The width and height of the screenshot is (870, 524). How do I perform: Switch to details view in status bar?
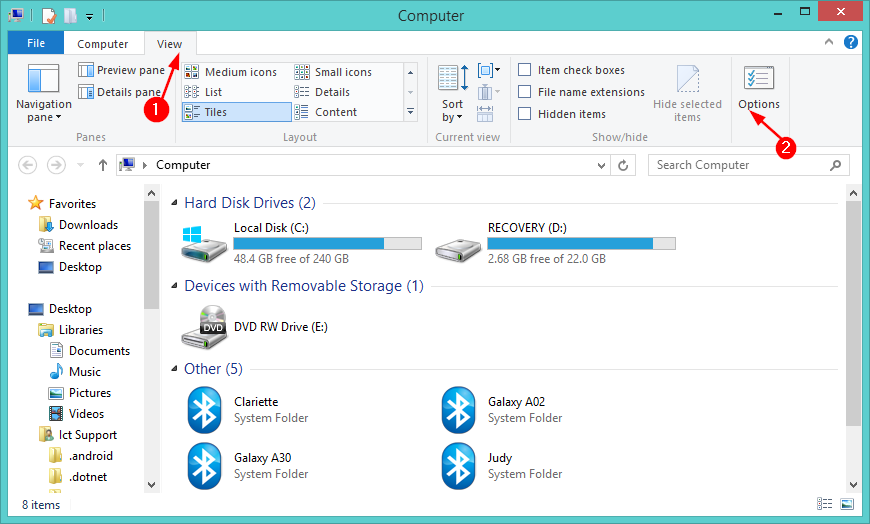825,503
